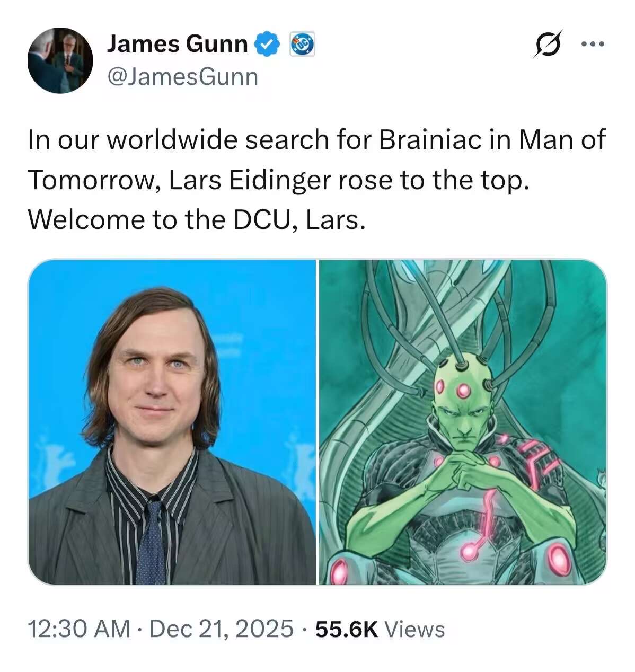Click the 'Welcome to the DCU, Lars' line
Viewport: 635px width, 672px height.
point(197,219)
